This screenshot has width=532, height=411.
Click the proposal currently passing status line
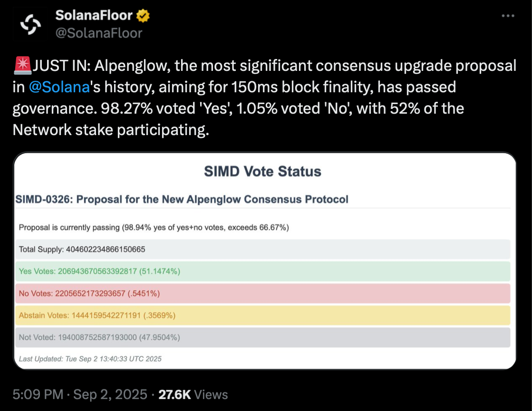(x=154, y=227)
